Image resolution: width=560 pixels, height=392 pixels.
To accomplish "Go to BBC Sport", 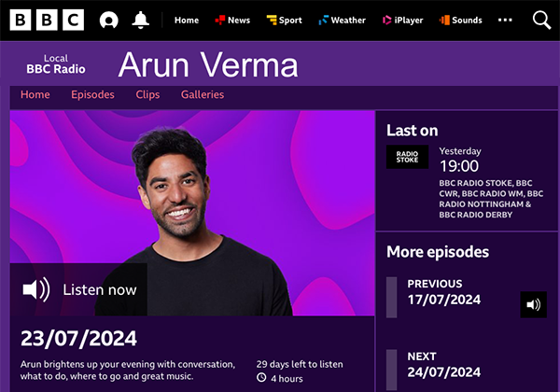I will click(x=285, y=20).
